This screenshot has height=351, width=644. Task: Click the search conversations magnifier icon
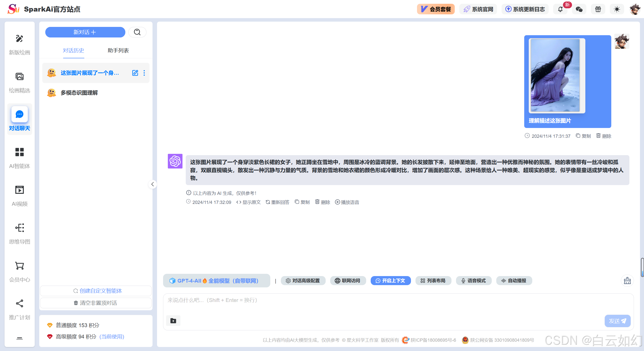tap(137, 32)
